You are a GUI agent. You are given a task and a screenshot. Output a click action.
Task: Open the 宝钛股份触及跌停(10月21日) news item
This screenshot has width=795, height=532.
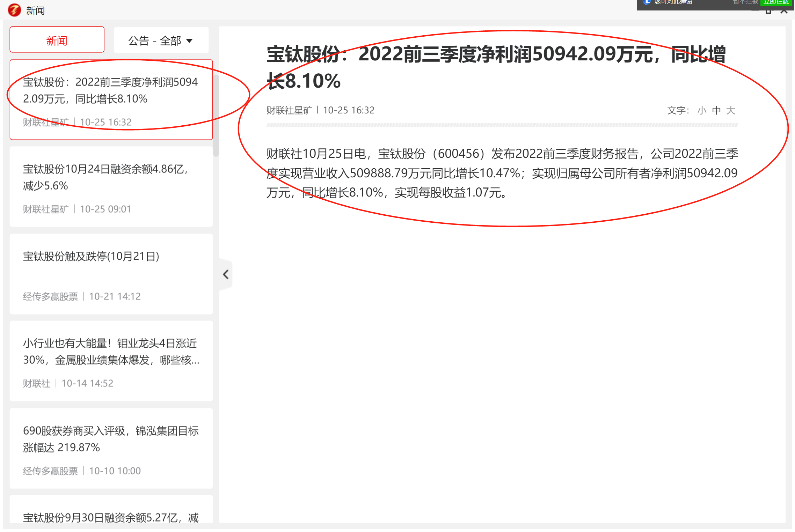(111, 274)
